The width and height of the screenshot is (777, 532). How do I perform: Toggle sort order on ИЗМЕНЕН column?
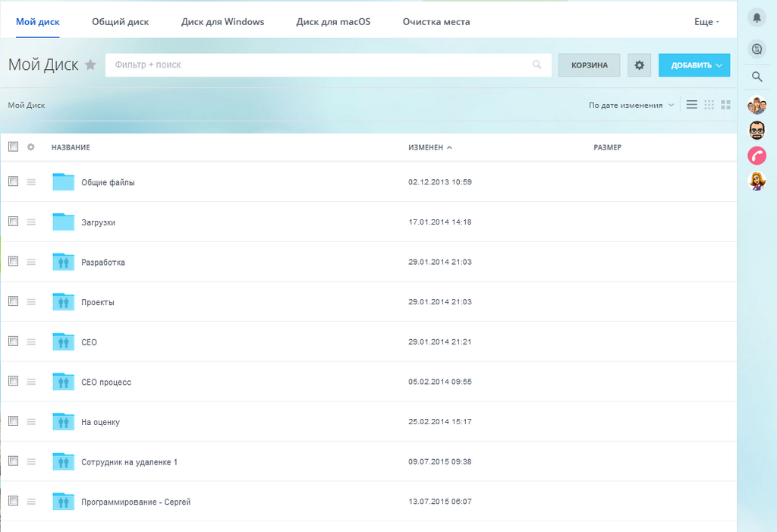point(429,147)
